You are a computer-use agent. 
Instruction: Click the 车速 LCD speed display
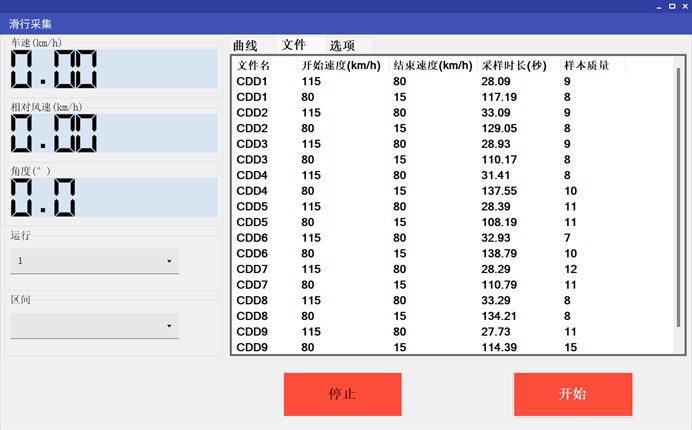113,69
